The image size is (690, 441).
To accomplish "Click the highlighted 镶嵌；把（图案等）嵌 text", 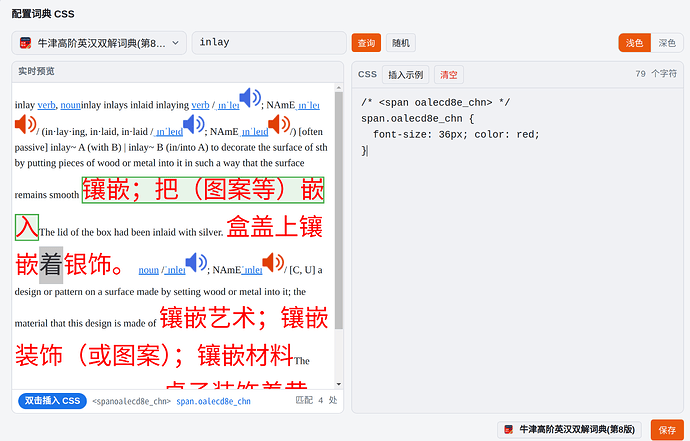I will tap(203, 190).
